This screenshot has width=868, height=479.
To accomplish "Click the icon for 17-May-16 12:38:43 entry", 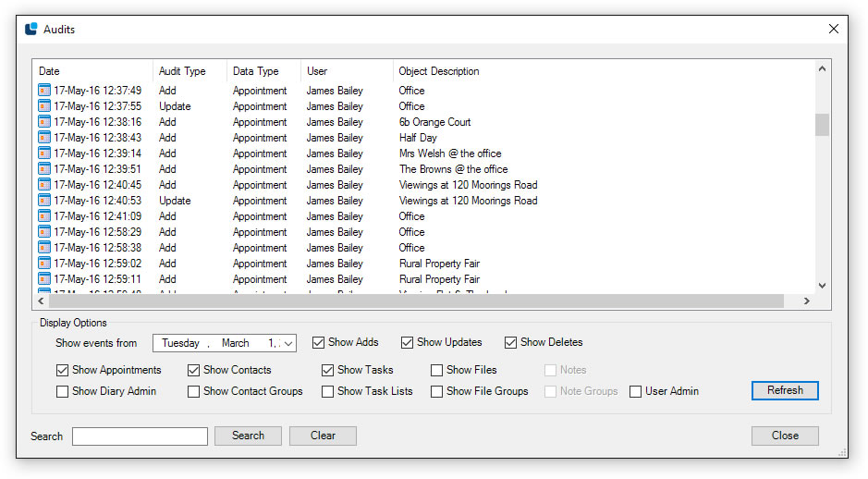I will (44, 138).
